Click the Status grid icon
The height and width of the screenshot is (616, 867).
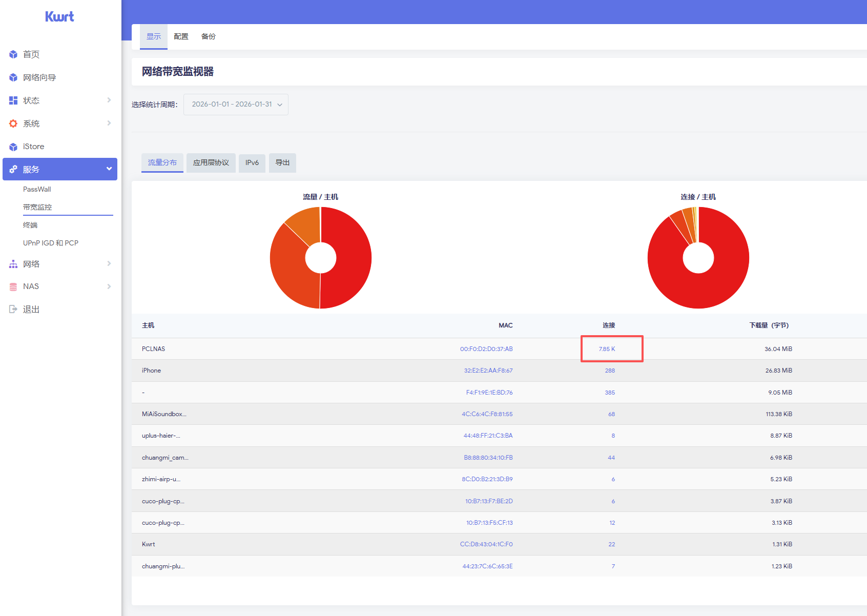pyautogui.click(x=13, y=100)
